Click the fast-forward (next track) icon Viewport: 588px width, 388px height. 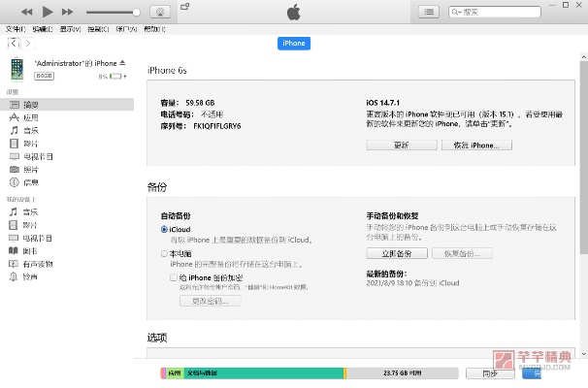[67, 12]
